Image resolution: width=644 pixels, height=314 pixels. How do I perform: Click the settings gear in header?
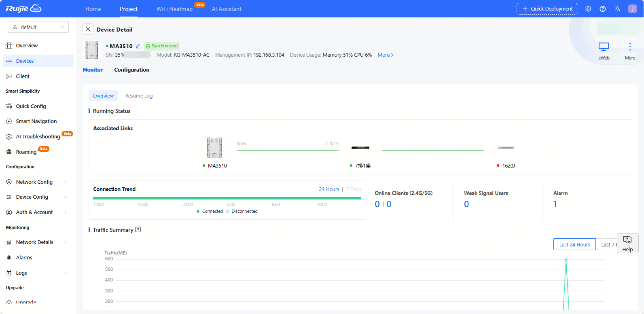pos(588,9)
